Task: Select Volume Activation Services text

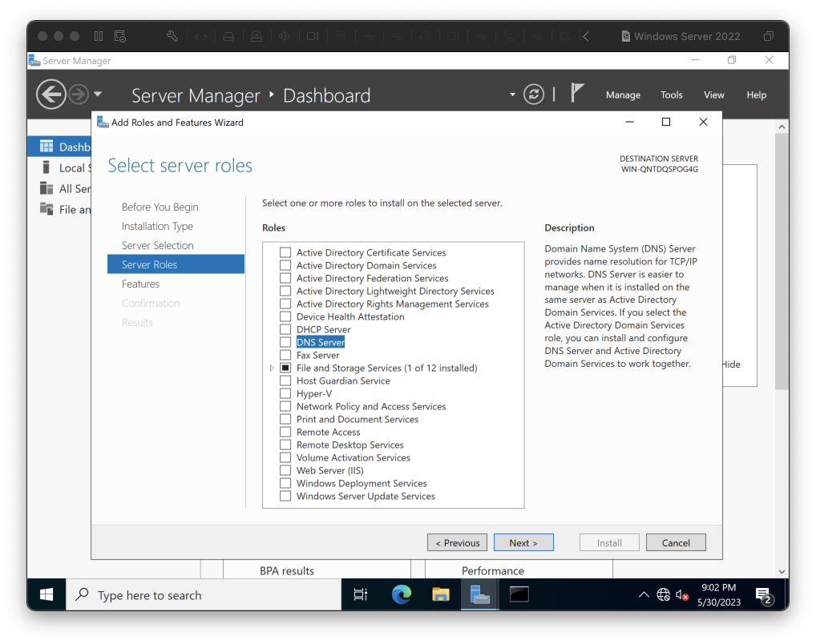Action: (x=353, y=458)
